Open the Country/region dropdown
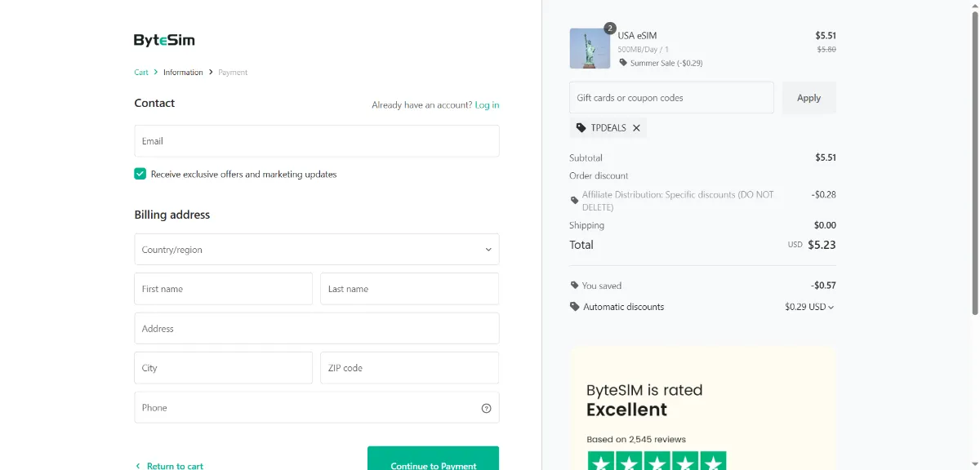Screen dimensions: 980x470 (x=317, y=250)
